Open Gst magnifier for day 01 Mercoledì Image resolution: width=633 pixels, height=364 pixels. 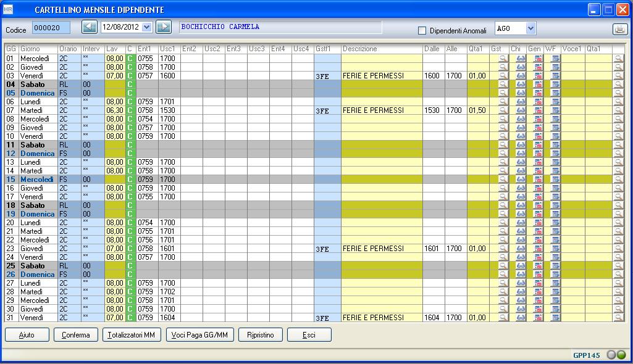[x=503, y=59]
